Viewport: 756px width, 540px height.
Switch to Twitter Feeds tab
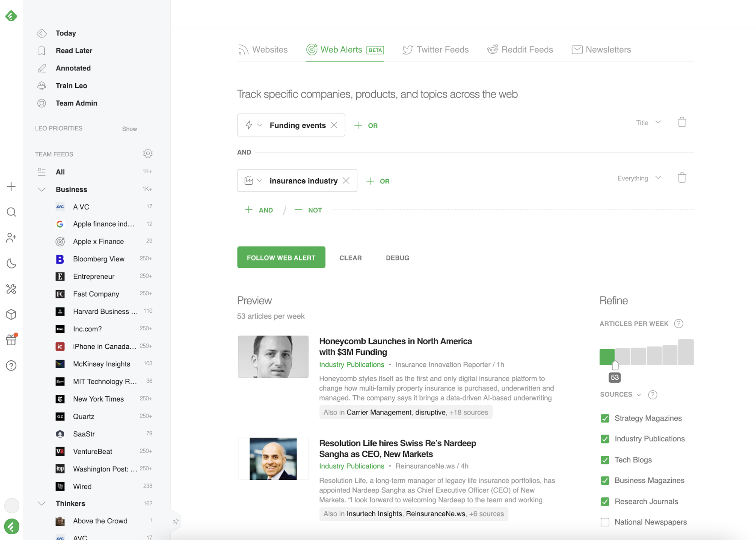coord(435,50)
